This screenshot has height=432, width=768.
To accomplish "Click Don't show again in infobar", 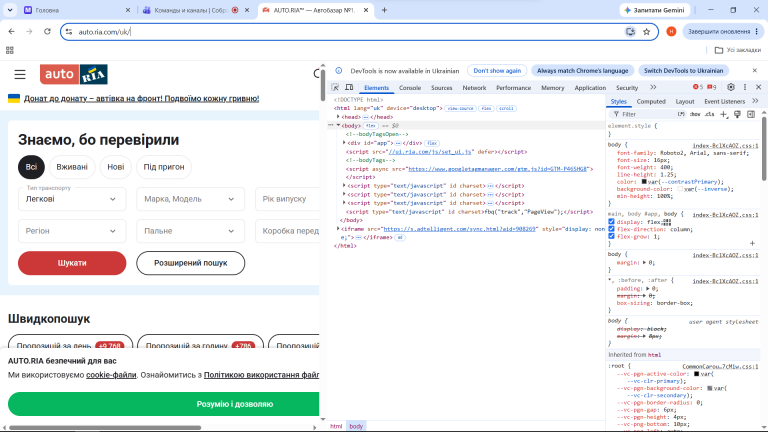I will click(497, 71).
